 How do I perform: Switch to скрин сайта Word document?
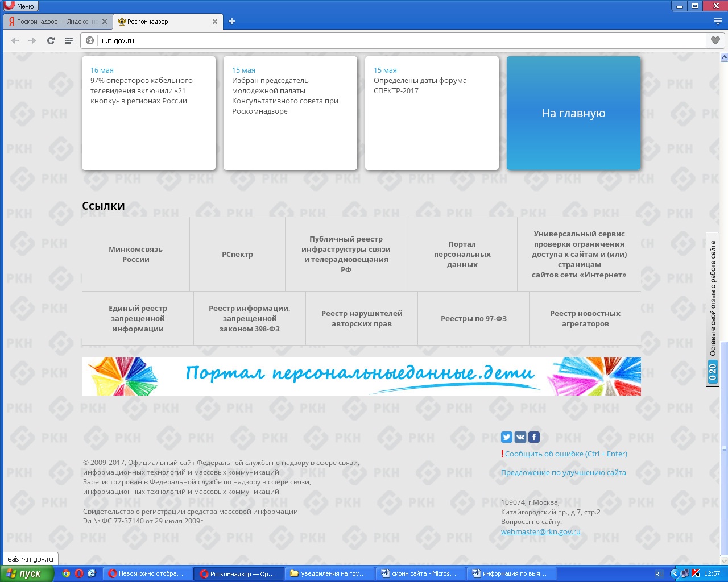click(x=421, y=573)
